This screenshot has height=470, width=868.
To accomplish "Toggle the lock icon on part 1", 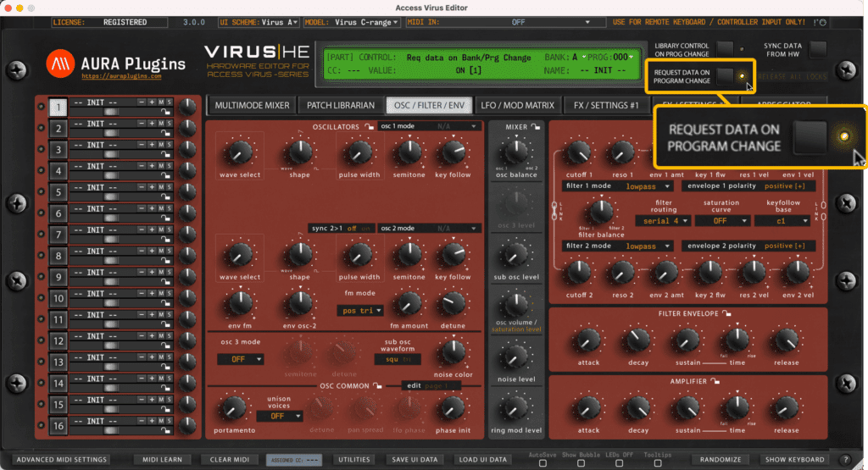I will click(x=165, y=112).
